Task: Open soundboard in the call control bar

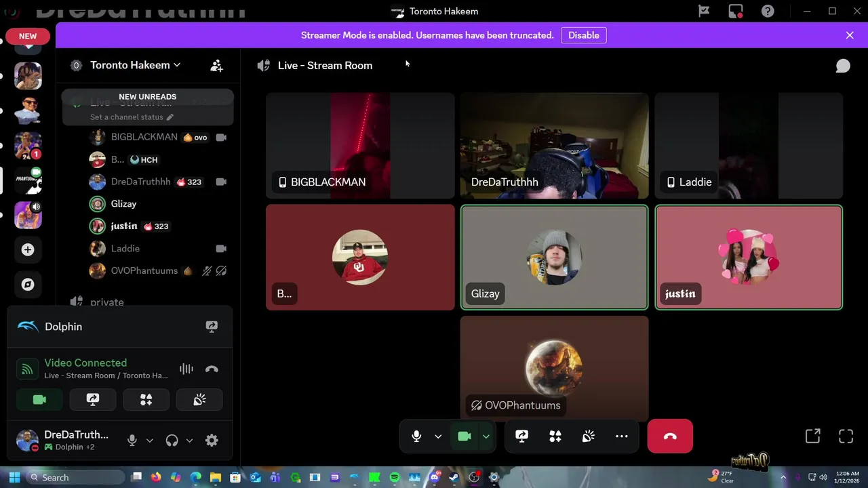Action: pos(588,436)
